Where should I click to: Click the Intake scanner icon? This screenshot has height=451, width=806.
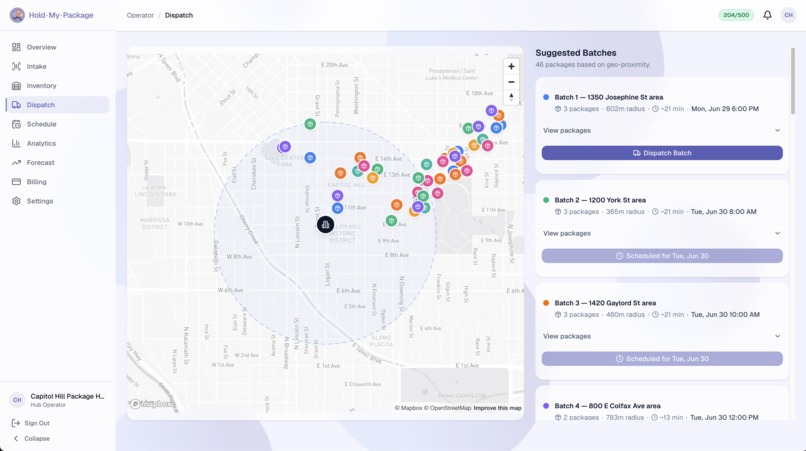pyautogui.click(x=16, y=66)
